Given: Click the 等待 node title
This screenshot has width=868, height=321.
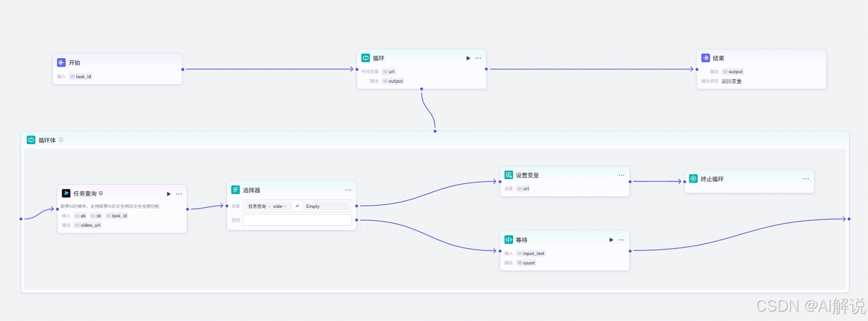Looking at the screenshot, I should point(521,240).
